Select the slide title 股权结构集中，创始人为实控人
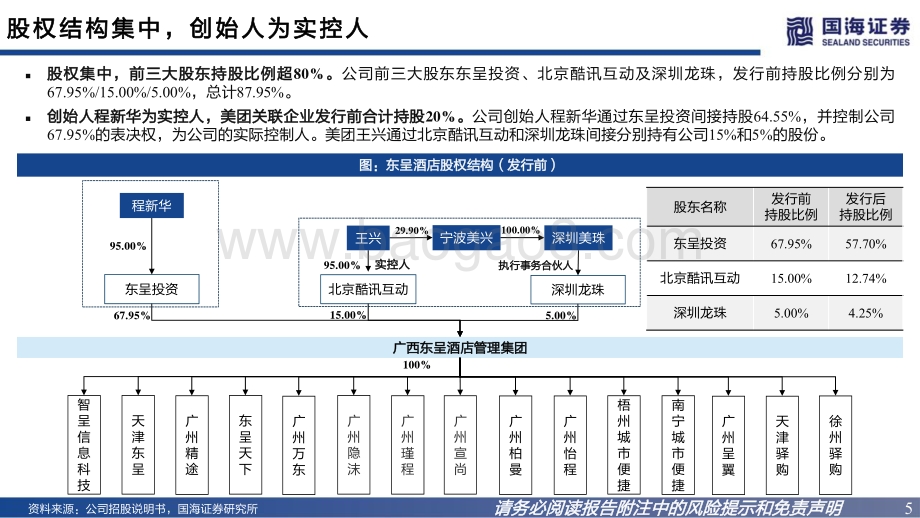The width and height of the screenshot is (920, 518). click(x=188, y=28)
